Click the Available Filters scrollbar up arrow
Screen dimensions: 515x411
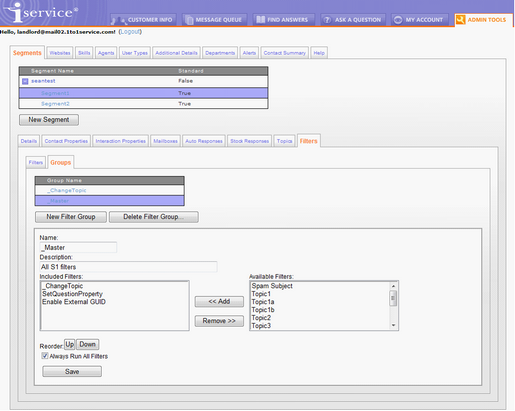[x=393, y=286]
